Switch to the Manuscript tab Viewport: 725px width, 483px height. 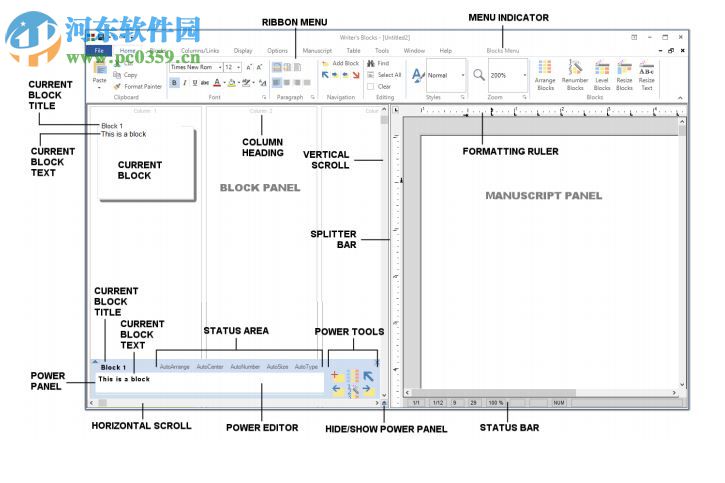[x=317, y=50]
